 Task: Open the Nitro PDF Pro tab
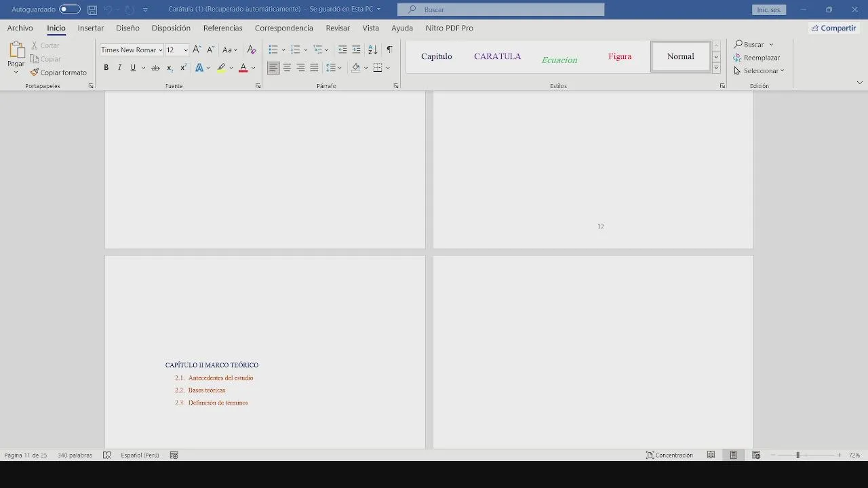click(x=450, y=28)
